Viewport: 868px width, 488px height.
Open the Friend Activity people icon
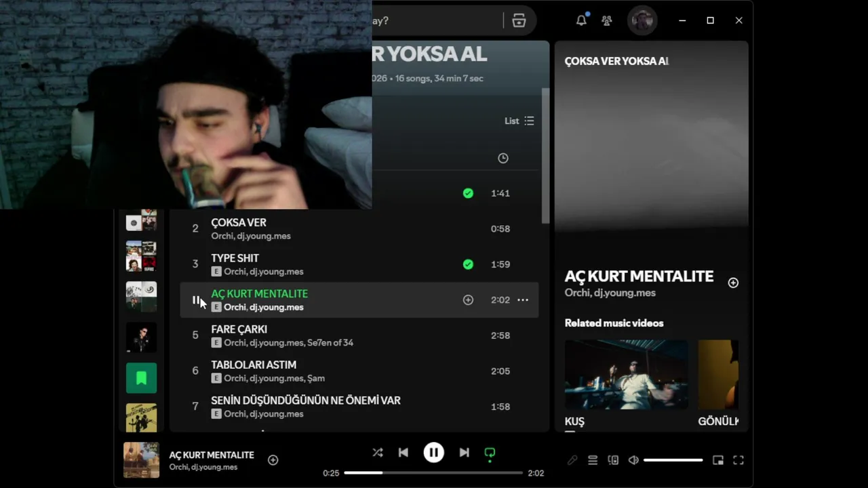click(607, 20)
